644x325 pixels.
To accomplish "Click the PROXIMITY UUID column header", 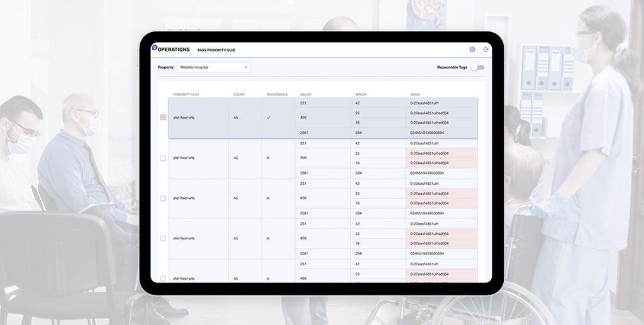I will point(186,94).
